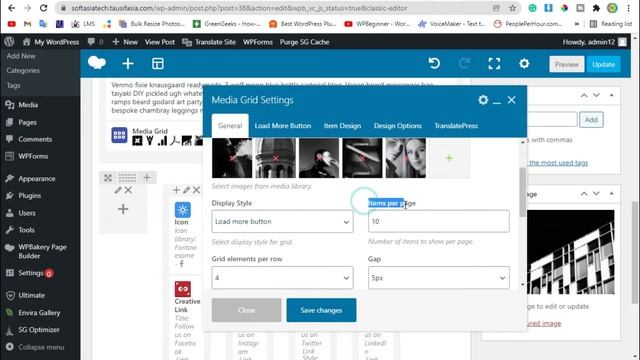This screenshot has height=360, width=640.
Task: Close the Media Grid Settings dialog
Action: pos(511,100)
